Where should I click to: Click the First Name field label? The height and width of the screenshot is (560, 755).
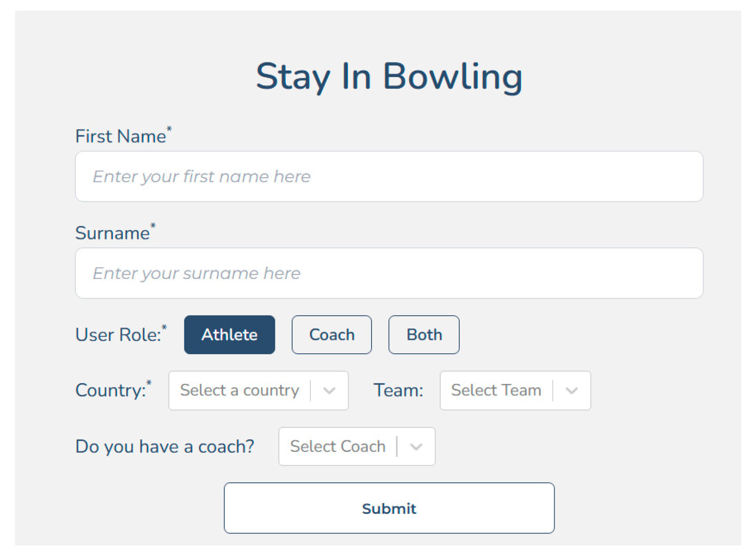click(120, 137)
